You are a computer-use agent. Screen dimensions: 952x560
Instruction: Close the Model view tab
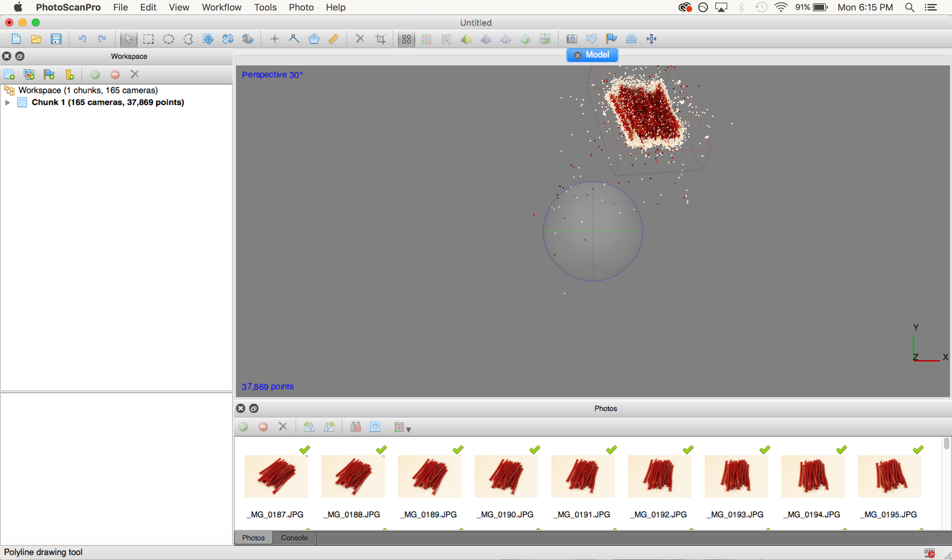[577, 55]
